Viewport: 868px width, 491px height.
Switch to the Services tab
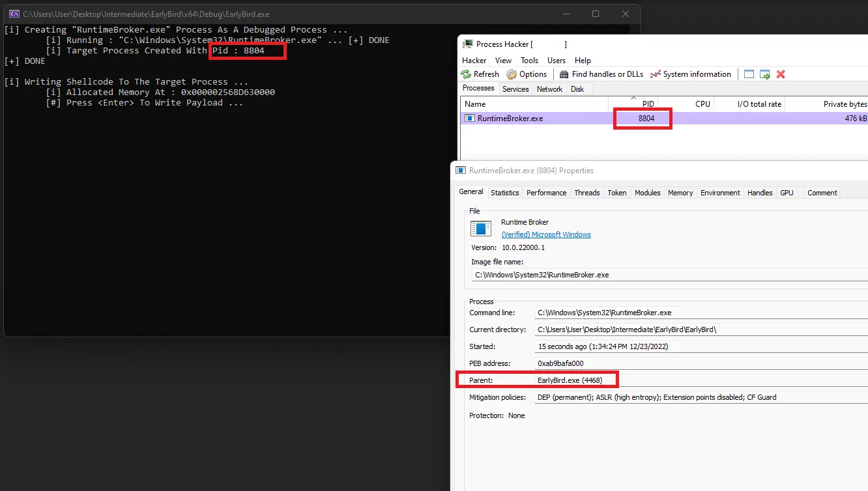pos(515,89)
